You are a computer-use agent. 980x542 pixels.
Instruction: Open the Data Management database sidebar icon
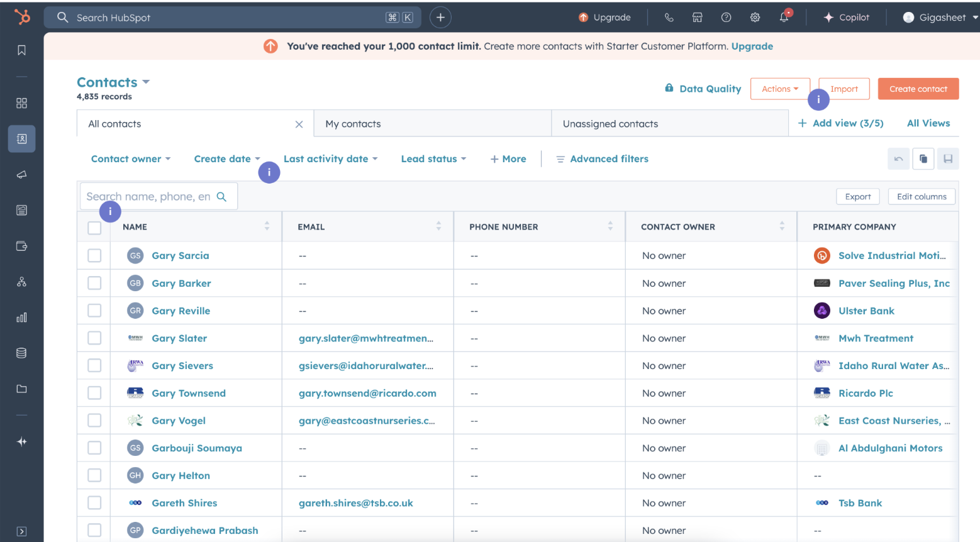point(21,353)
